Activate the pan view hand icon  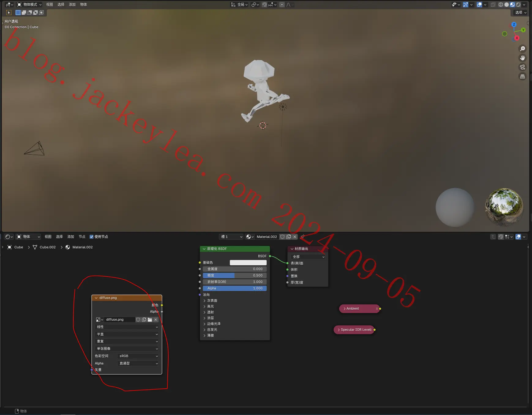523,58
